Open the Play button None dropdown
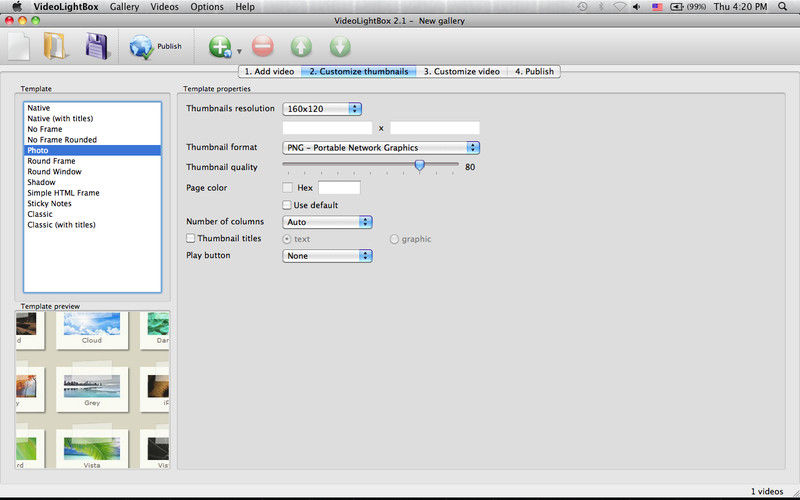Image resolution: width=800 pixels, height=500 pixels. click(x=327, y=256)
